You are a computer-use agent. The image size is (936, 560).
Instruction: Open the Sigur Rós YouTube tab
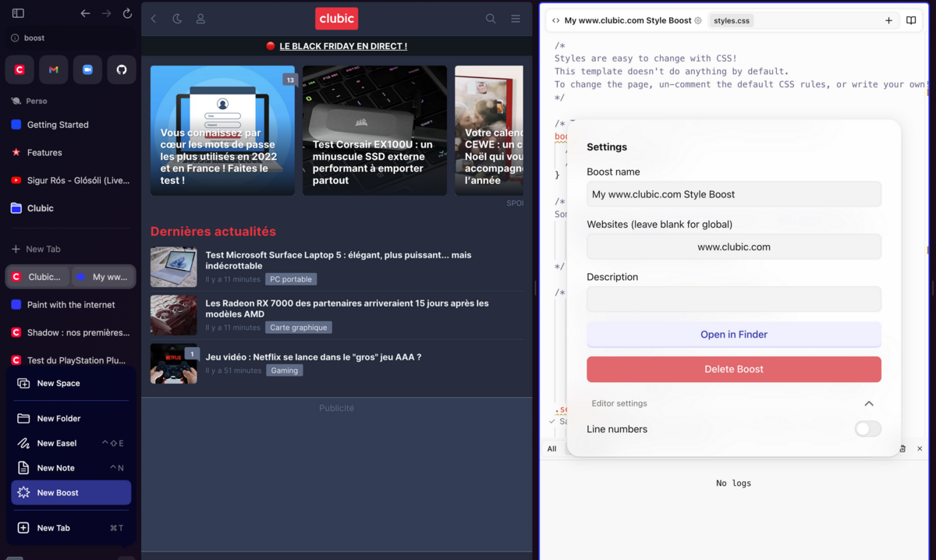(70, 180)
